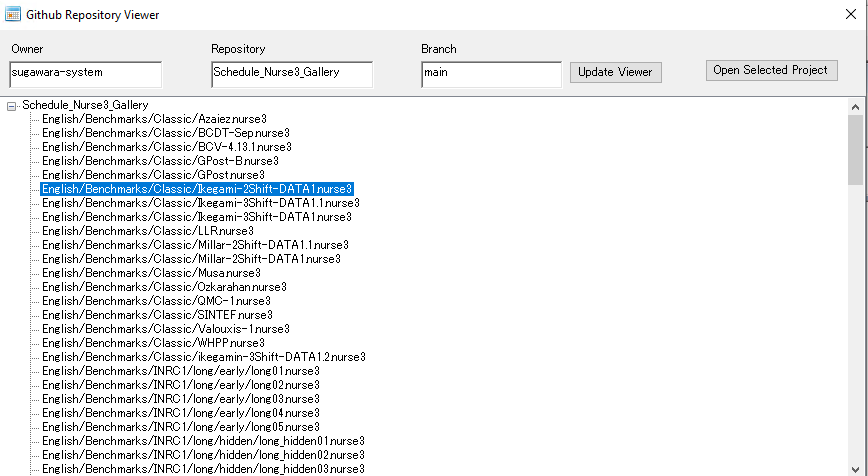Click the Branch label text

point(439,49)
